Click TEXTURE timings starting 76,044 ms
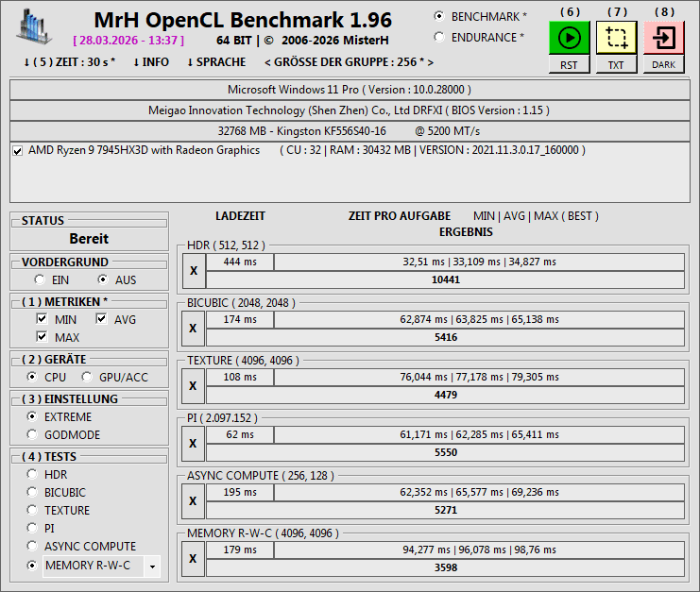This screenshot has height=592, width=700. point(479,377)
